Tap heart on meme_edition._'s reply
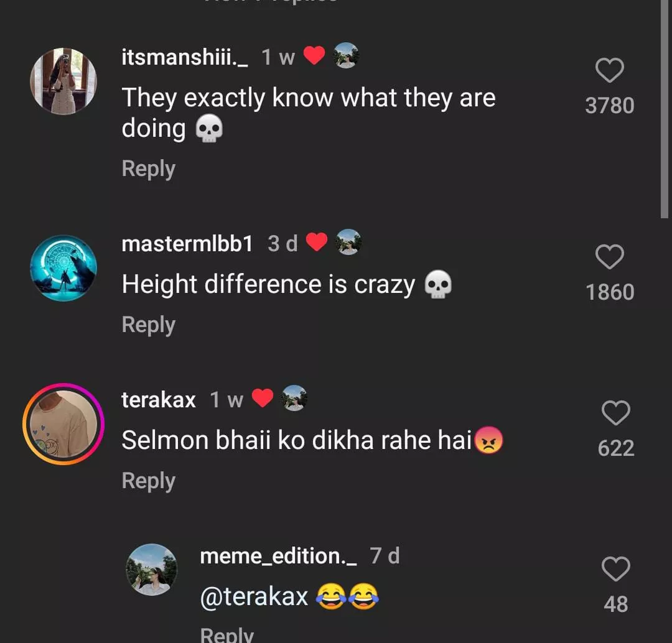 616,569
